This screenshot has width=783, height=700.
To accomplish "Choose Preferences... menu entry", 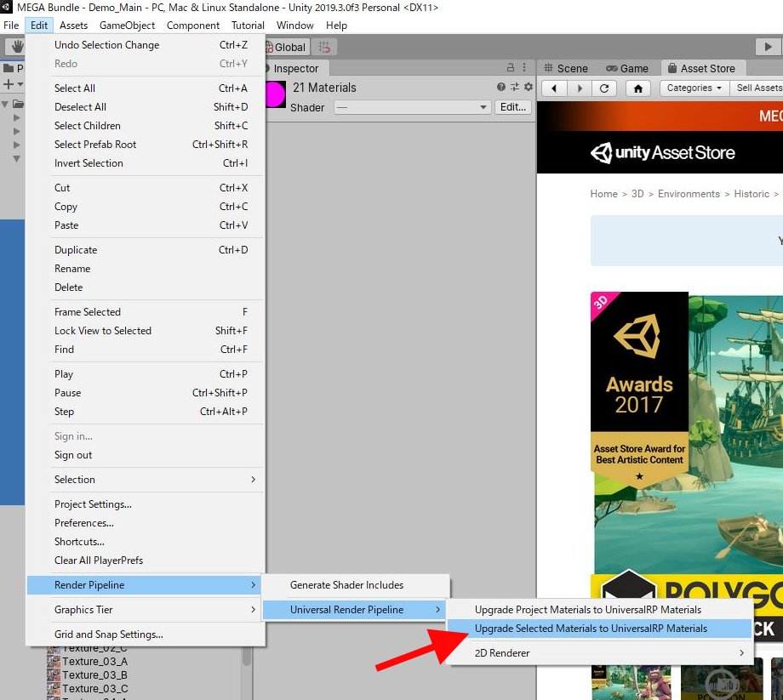I will (146, 523).
